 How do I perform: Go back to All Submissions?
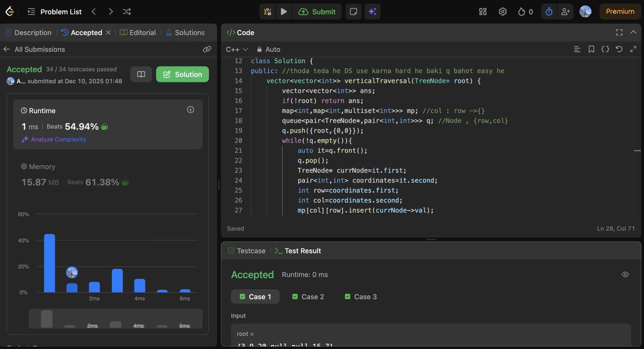(34, 49)
